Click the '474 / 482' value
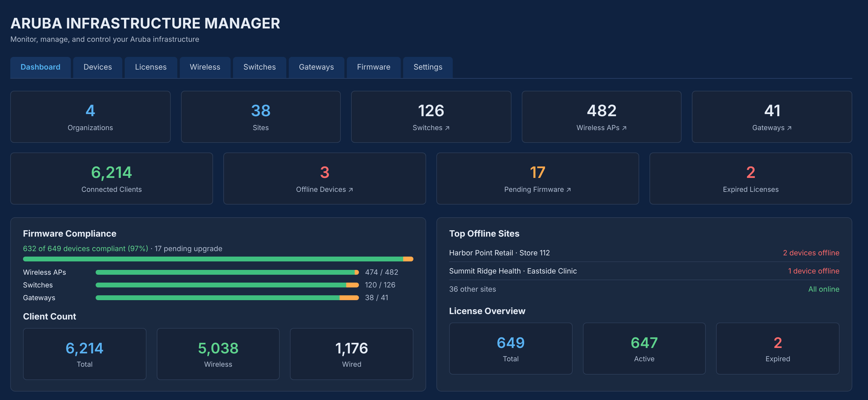Viewport: 868px width, 400px height. 382,272
